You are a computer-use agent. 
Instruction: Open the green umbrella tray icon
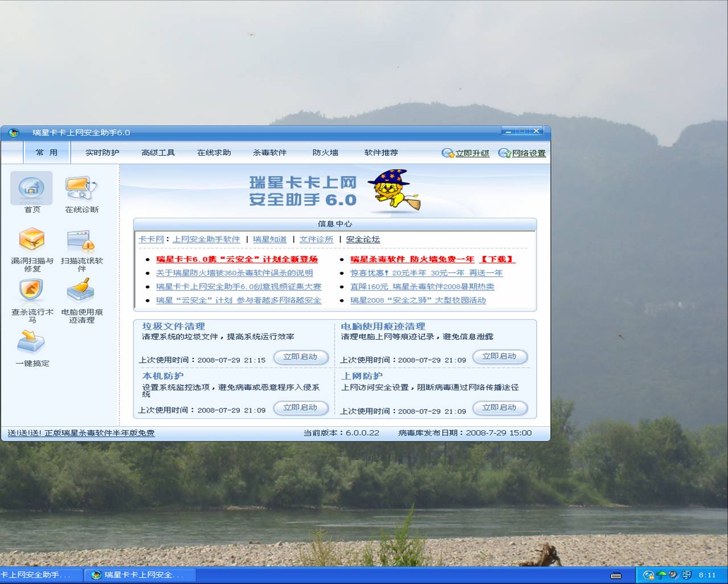tap(661, 575)
